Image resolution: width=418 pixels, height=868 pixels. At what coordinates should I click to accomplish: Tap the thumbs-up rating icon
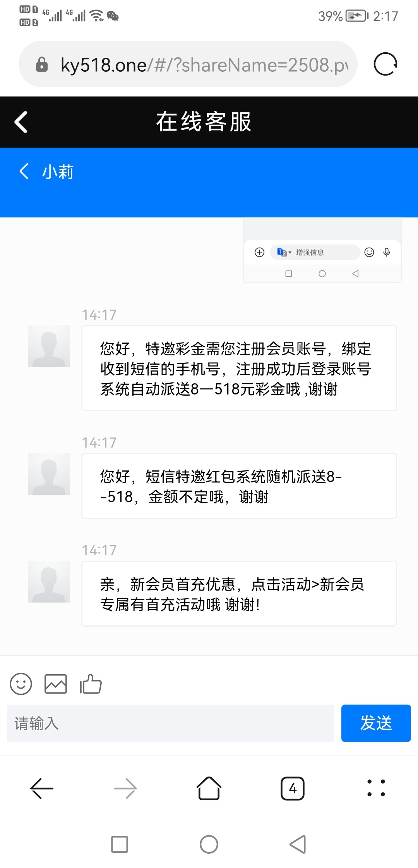91,684
